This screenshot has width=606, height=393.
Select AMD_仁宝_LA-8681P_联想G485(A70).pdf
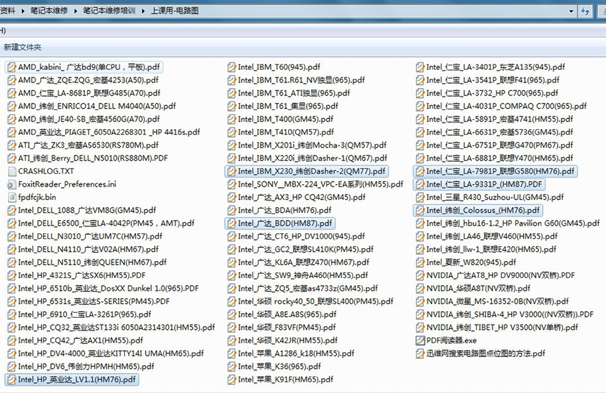click(89, 93)
